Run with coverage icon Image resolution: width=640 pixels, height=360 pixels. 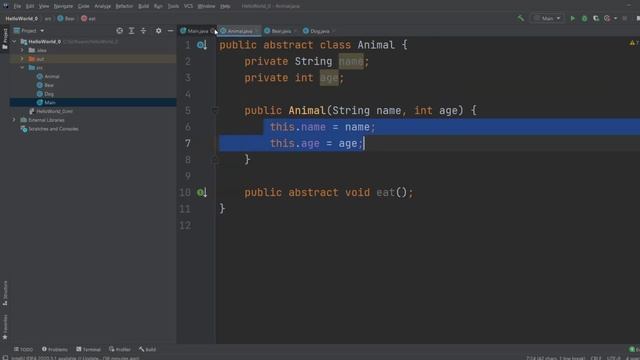tap(596, 18)
